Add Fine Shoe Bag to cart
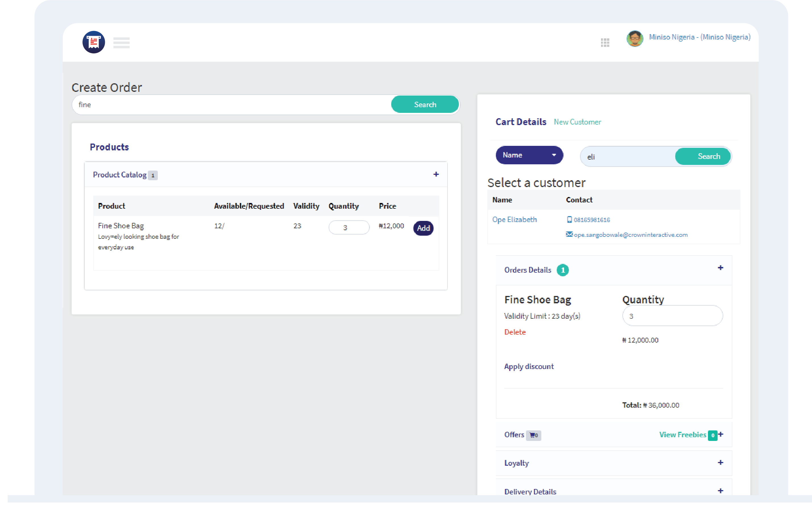The width and height of the screenshot is (812, 510). coord(423,228)
